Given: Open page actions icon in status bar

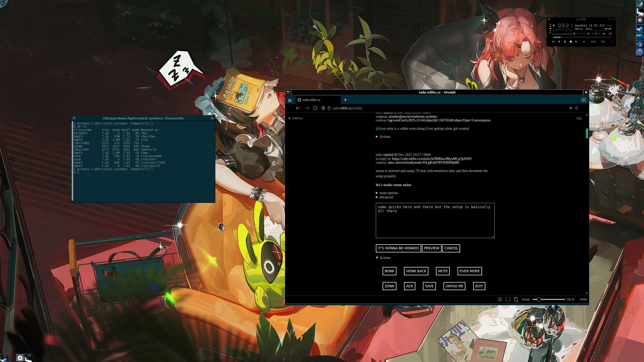Looking at the screenshot, I should pyautogui.click(x=516, y=299).
